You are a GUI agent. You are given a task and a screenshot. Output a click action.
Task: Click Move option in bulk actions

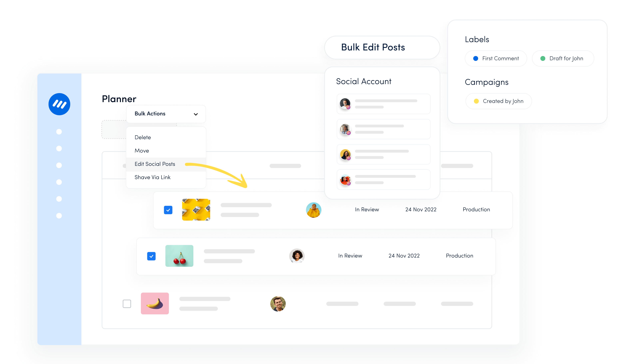141,150
